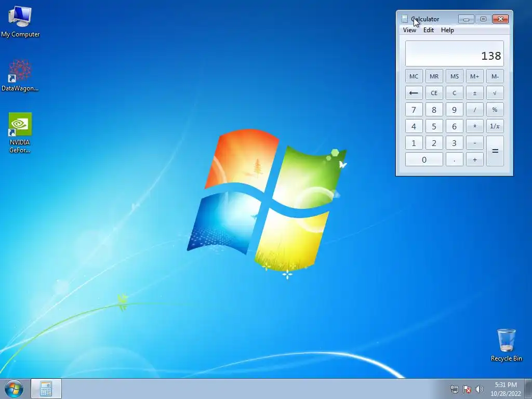Viewport: 532px width, 399px height.
Task: Click the equals button
Action: [495, 151]
